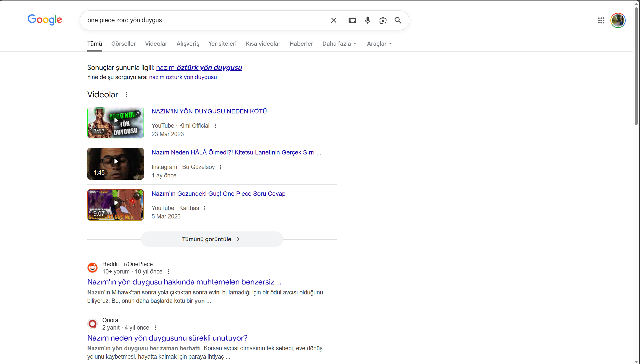Select the Tümü tab
This screenshot has width=640, height=364.
pyautogui.click(x=95, y=44)
